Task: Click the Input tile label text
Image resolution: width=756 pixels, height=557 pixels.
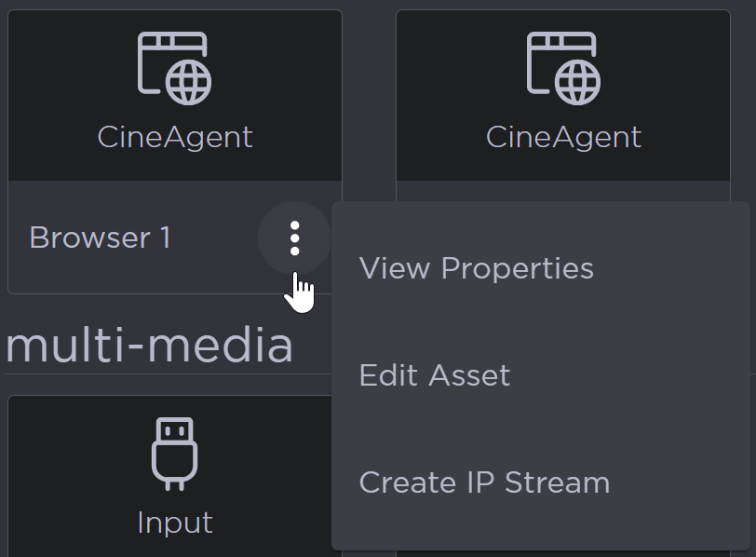Action: tap(175, 523)
